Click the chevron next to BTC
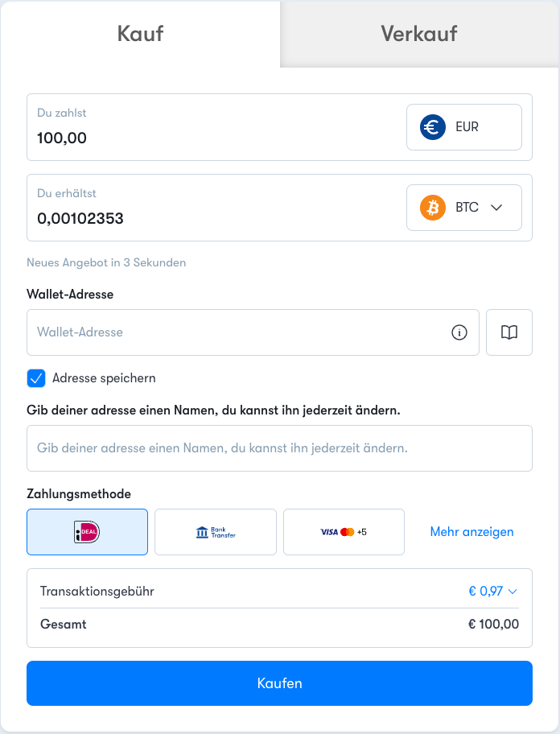The width and height of the screenshot is (560, 734). pyautogui.click(x=496, y=208)
